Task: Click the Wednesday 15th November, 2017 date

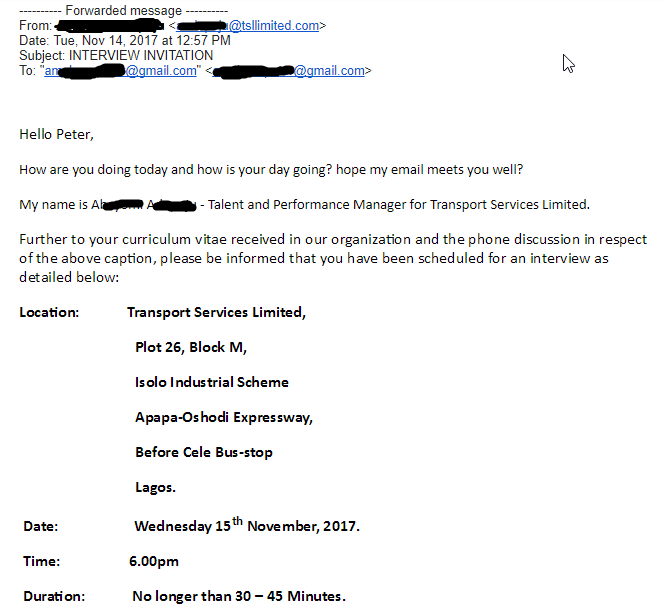Action: click(x=247, y=525)
